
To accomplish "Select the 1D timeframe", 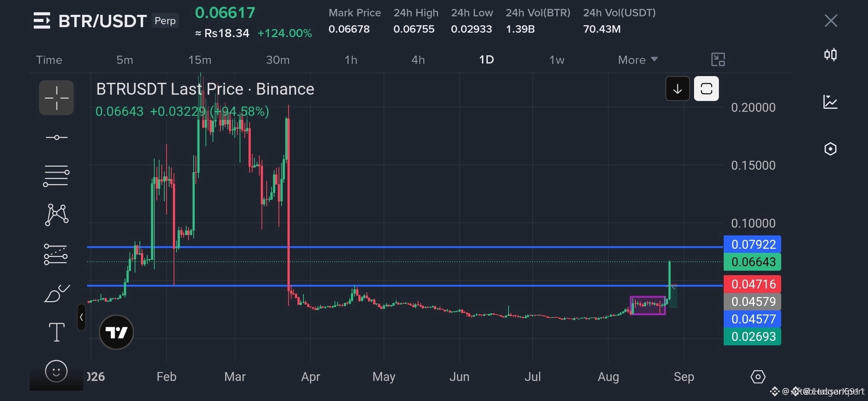I will 486,60.
